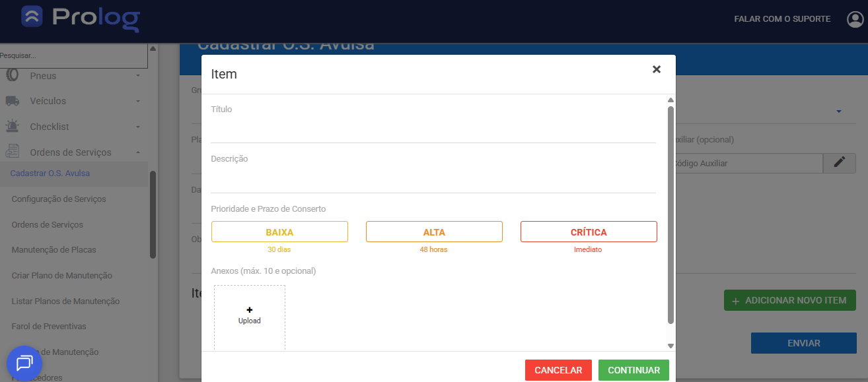The width and height of the screenshot is (868, 382).
Task: Close the Item dialog with X
Action: [656, 69]
